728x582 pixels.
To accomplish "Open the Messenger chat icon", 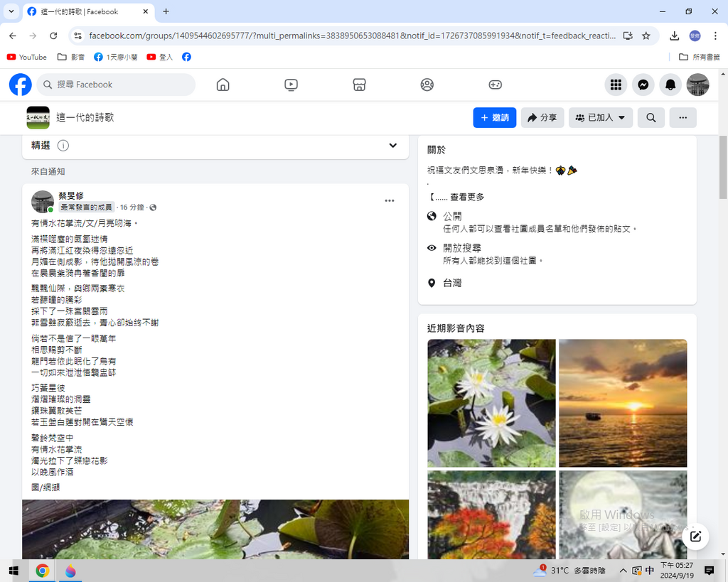I will click(x=643, y=85).
